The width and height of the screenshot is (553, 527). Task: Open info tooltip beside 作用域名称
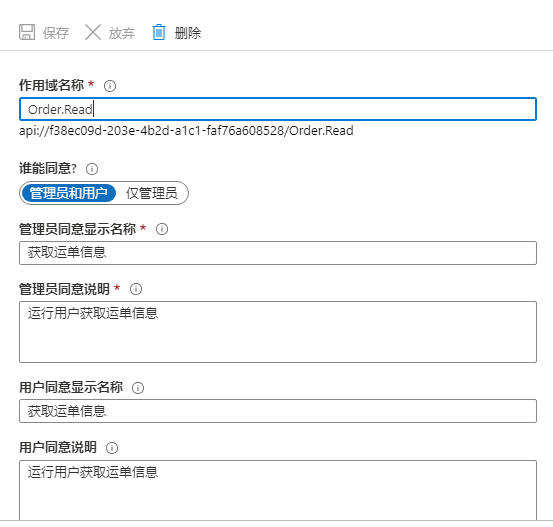(x=110, y=86)
